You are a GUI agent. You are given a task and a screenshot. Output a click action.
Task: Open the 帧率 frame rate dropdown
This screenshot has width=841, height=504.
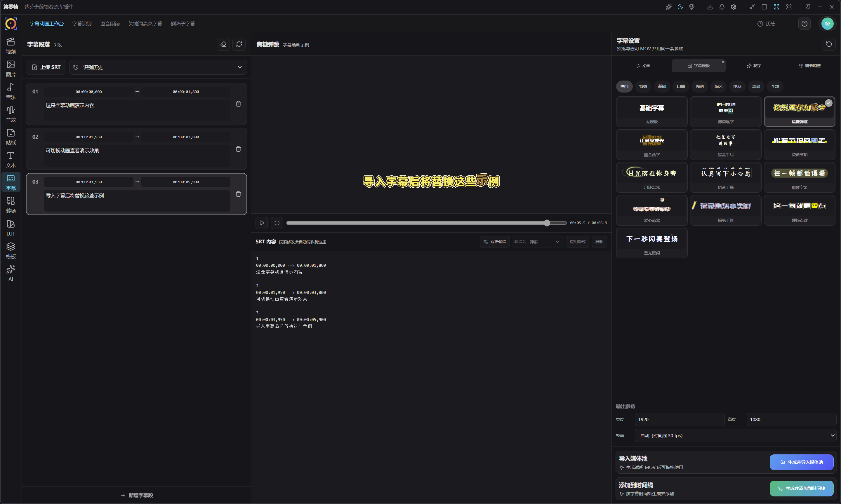coord(735,435)
